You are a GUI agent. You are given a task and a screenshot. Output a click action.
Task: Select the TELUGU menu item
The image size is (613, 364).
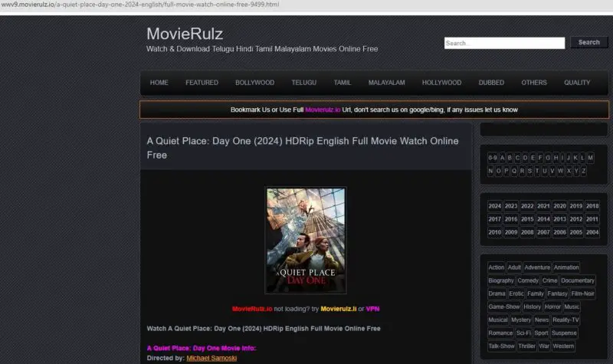pos(303,83)
